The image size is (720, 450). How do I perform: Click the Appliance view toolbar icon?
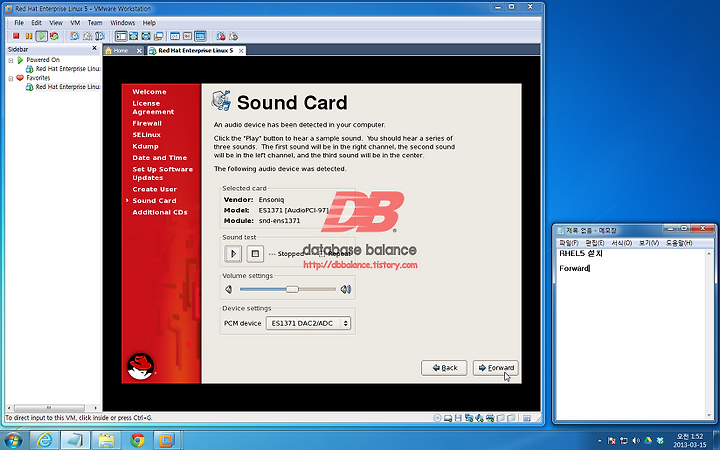tap(187, 36)
